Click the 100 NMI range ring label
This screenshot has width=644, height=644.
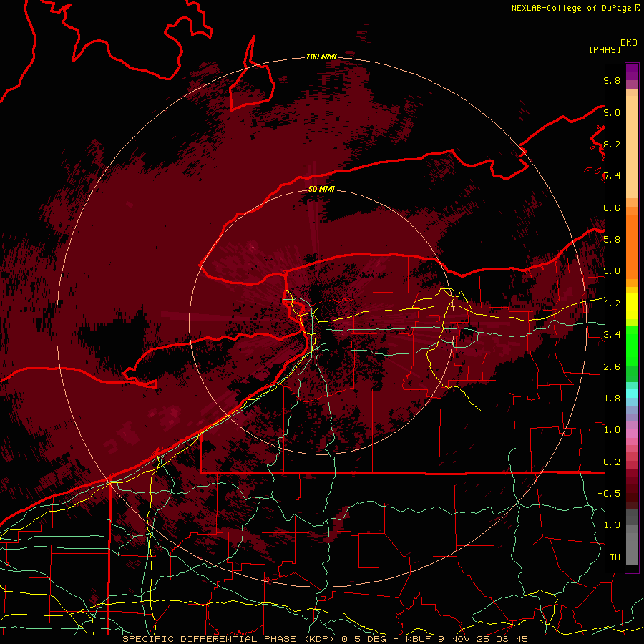321,57
